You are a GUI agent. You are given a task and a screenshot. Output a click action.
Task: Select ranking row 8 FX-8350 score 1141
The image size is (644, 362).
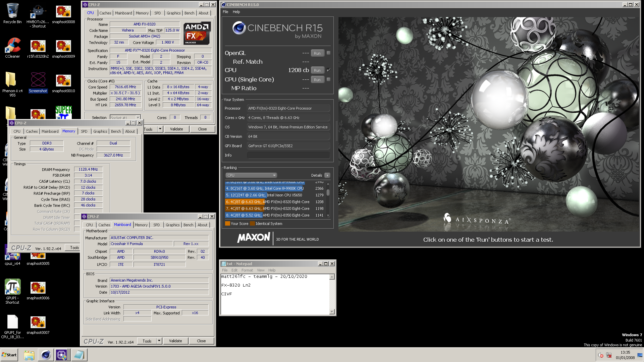point(275,215)
